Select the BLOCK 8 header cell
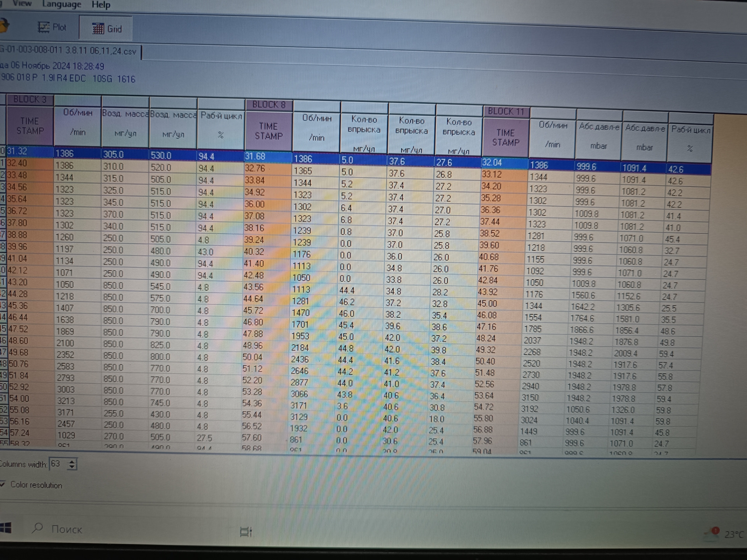Screen dimensions: 747x560 tap(268, 105)
